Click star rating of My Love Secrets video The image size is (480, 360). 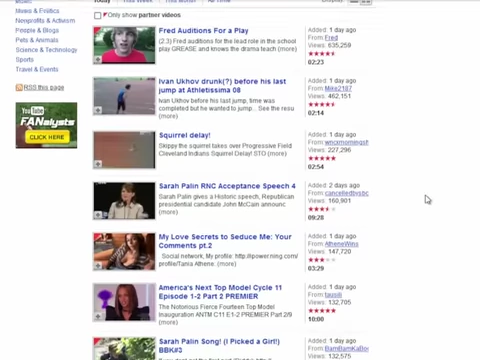[x=322, y=260]
